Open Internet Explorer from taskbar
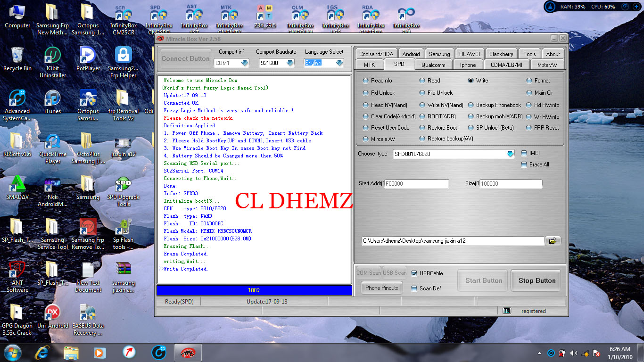This screenshot has height=362, width=644. coord(42,352)
